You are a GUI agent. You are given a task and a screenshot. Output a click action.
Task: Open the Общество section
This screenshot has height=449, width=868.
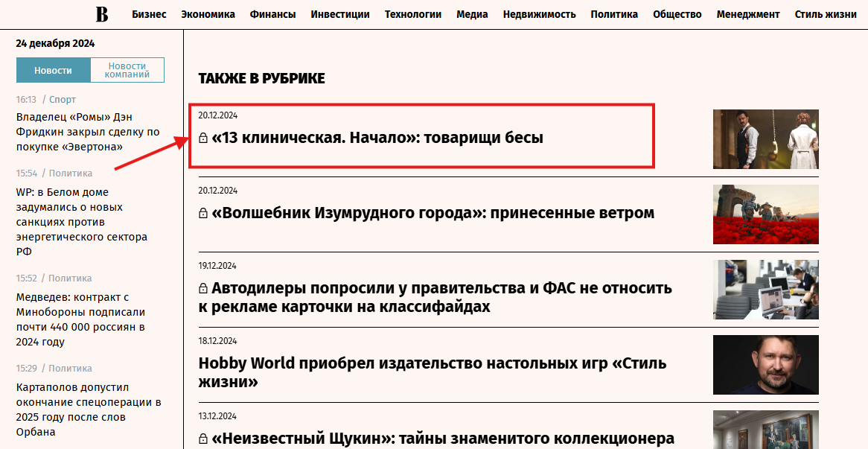pyautogui.click(x=677, y=14)
